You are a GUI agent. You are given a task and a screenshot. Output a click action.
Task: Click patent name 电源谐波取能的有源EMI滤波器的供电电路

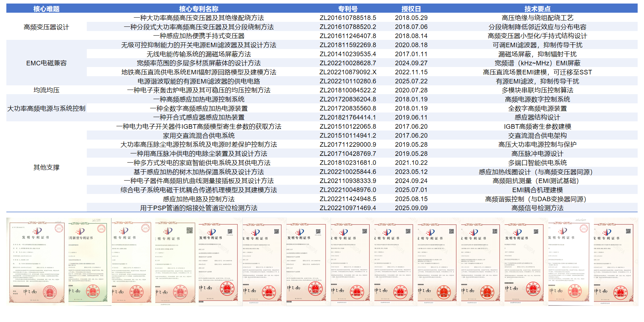click(199, 81)
